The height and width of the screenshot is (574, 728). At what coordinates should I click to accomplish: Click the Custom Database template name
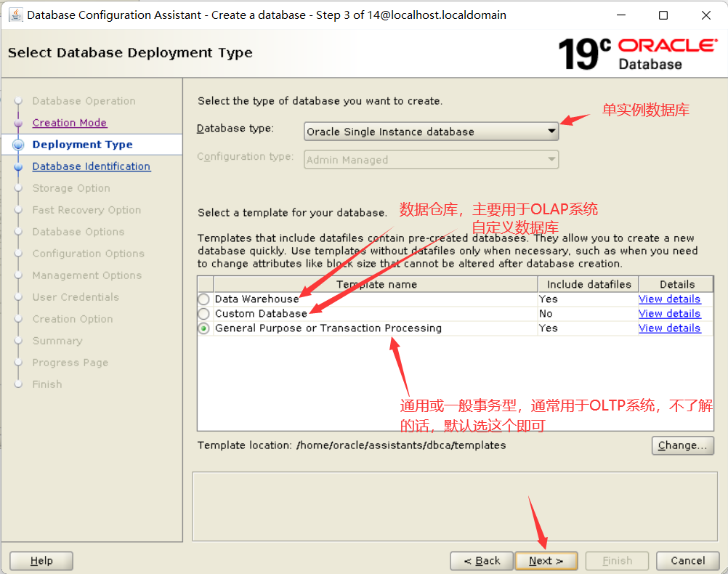pyautogui.click(x=261, y=313)
